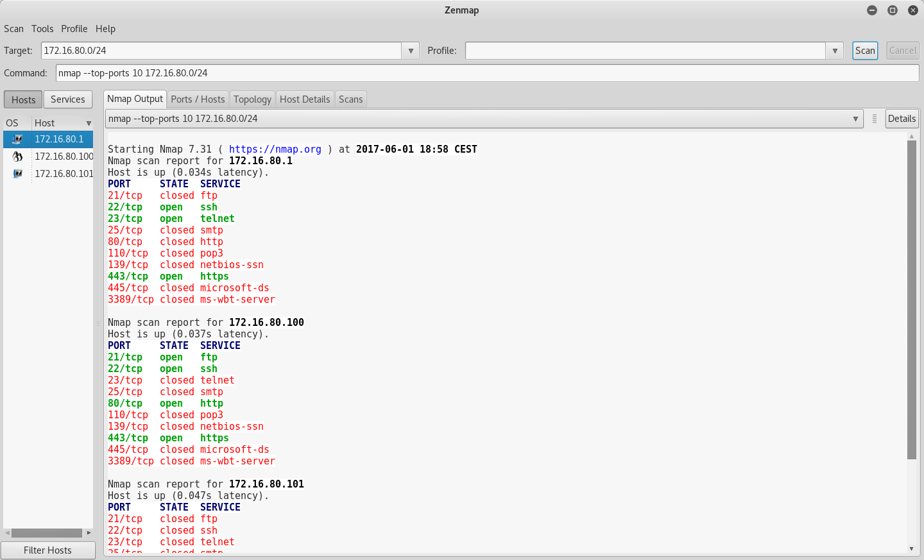Click host list scroll right arrow
Viewport: 924px width, 560px height.
coord(89,533)
